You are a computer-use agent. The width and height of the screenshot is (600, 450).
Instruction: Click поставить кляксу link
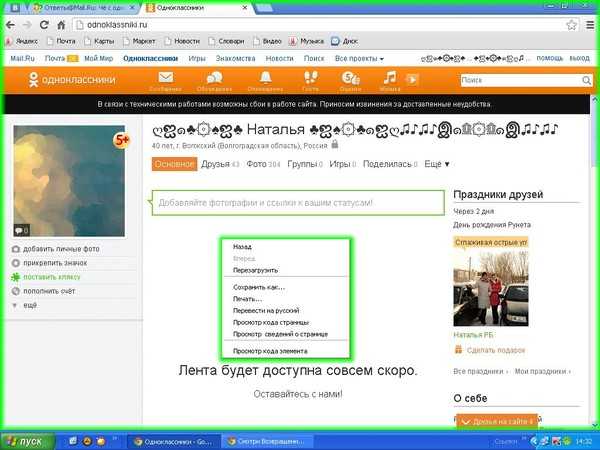(52, 277)
